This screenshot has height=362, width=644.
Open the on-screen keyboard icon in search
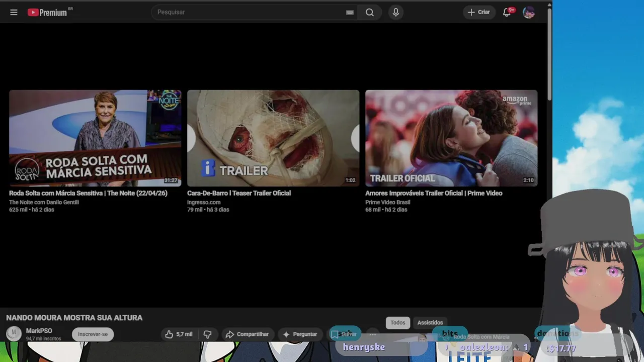click(x=350, y=13)
